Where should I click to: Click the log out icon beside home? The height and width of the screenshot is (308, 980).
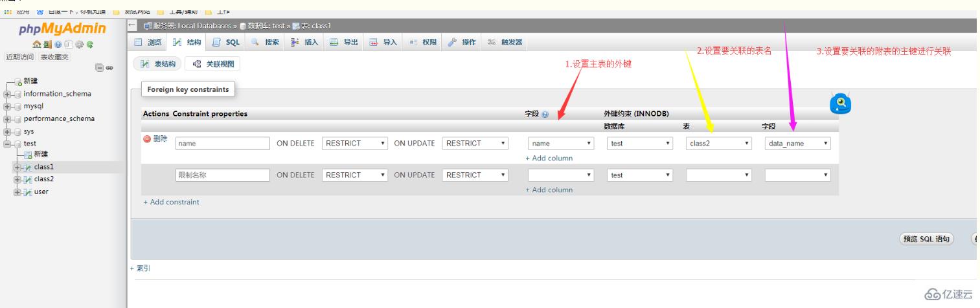tap(47, 45)
